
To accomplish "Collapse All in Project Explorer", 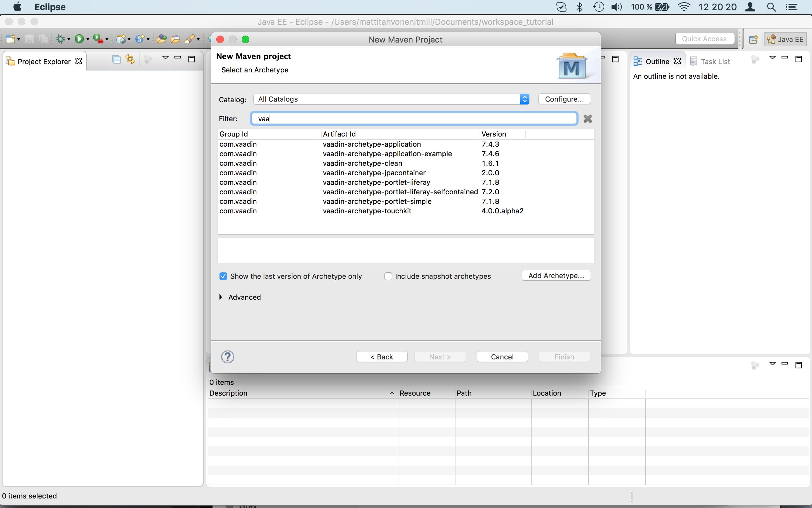I will pyautogui.click(x=116, y=59).
